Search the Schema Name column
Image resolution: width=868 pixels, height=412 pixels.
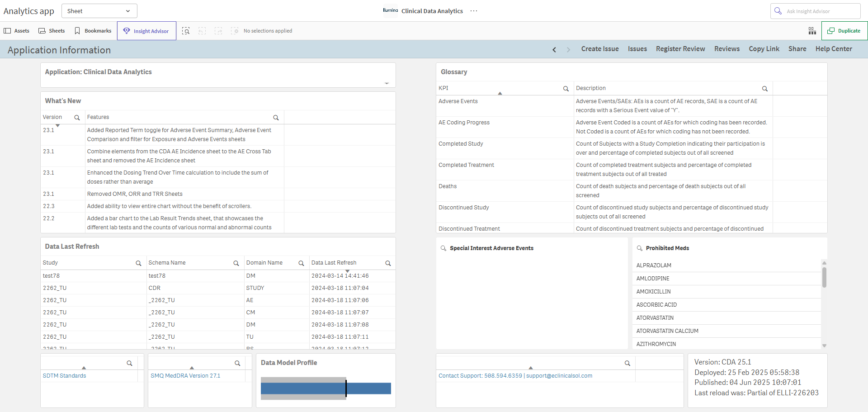pos(236,263)
